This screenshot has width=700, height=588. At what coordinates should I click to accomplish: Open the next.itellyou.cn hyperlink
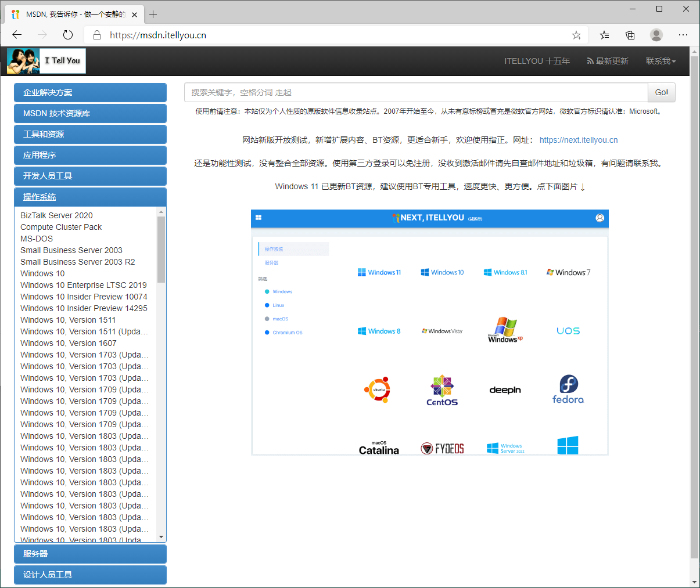pos(578,140)
